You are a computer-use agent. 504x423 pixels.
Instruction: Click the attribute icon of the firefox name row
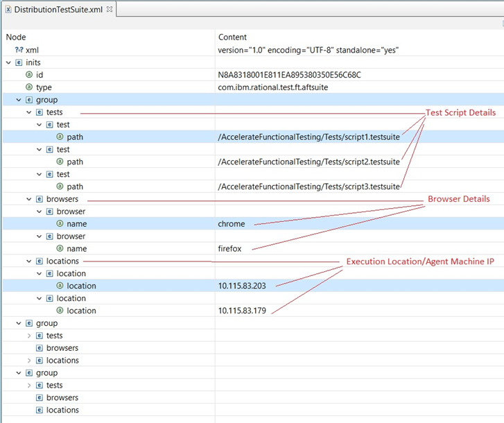[x=60, y=248]
